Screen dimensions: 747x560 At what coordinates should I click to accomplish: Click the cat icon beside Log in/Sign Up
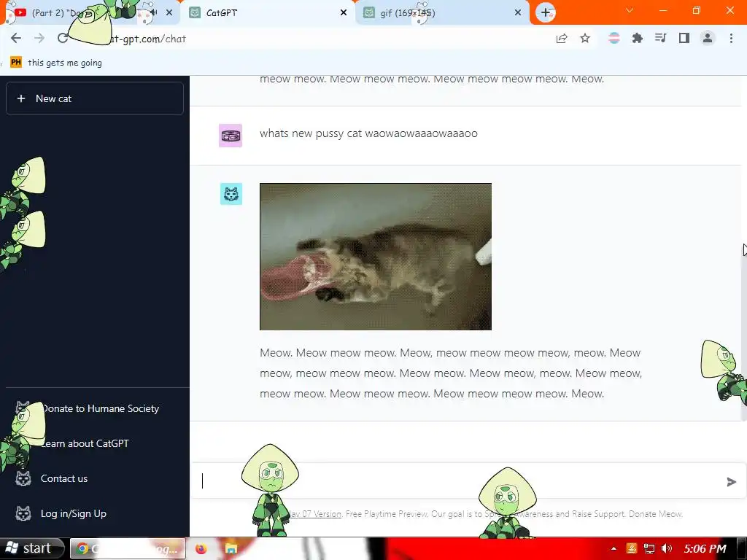[23, 513]
